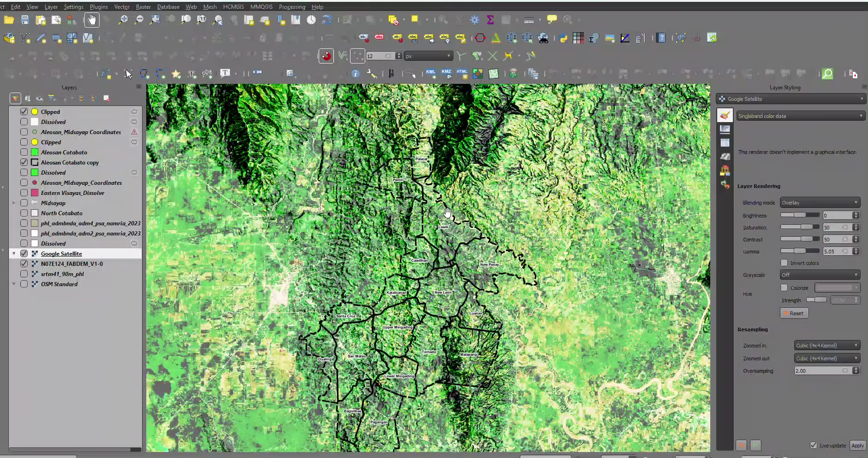Enable the OSM Standard layer checkbox
This screenshot has height=458, width=868.
coord(24,284)
